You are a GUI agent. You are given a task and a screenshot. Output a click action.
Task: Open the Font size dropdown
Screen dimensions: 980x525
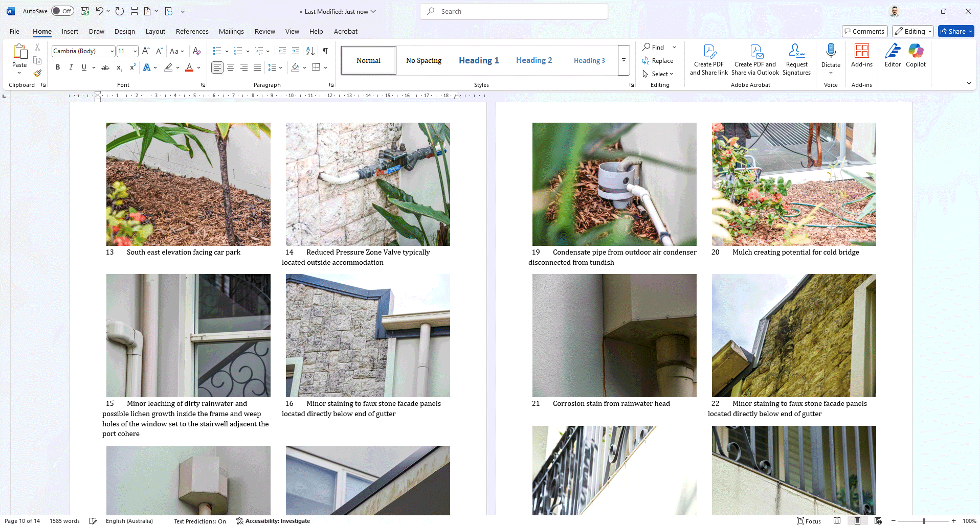135,51
